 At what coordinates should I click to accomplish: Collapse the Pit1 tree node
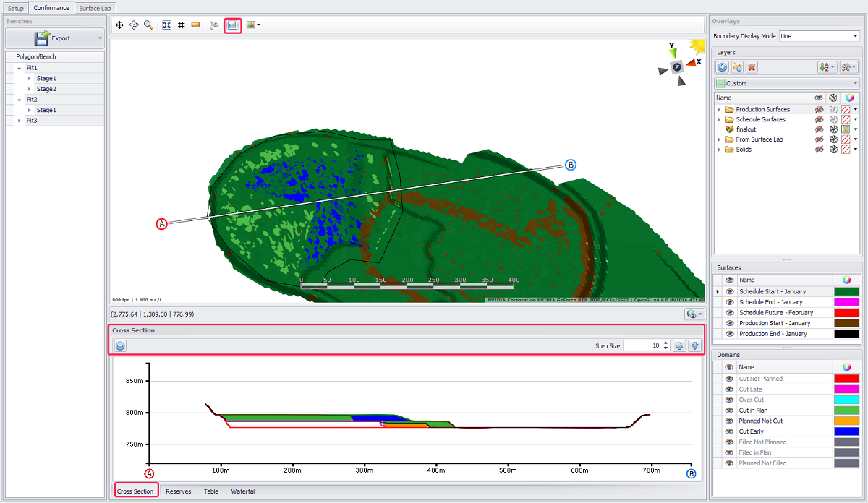tap(19, 68)
